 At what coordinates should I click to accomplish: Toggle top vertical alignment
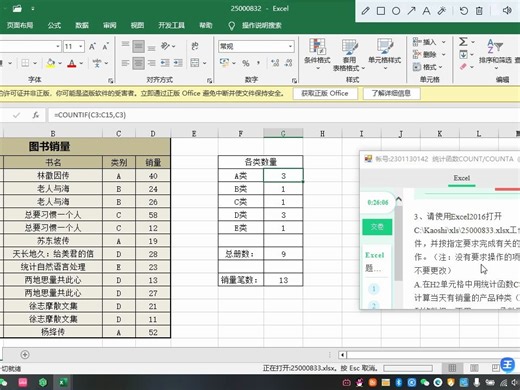click(x=125, y=46)
